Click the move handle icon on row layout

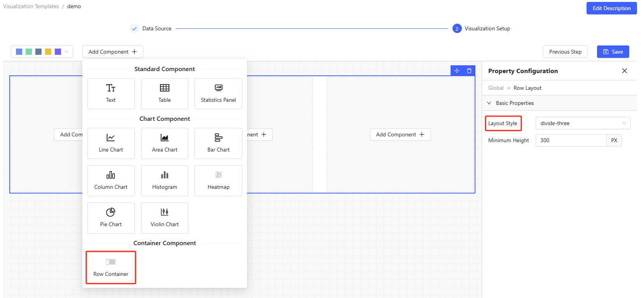tap(457, 71)
